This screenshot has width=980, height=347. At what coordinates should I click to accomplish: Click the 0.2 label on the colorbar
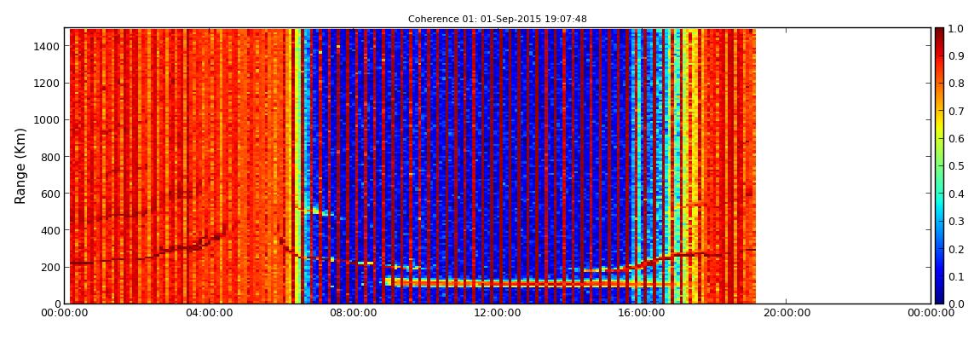956,249
